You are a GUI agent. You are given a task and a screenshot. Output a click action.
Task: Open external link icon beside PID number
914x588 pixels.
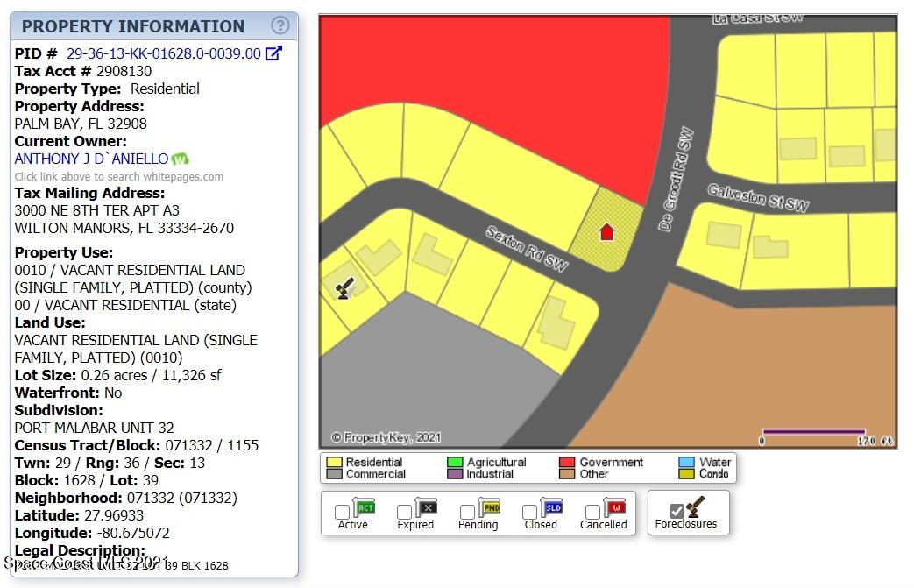pos(274,53)
